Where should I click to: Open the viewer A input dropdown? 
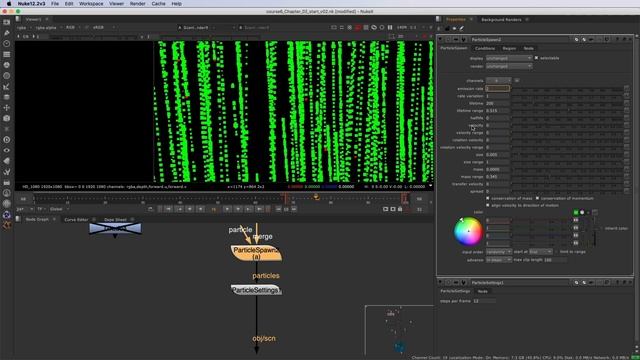pos(206,28)
